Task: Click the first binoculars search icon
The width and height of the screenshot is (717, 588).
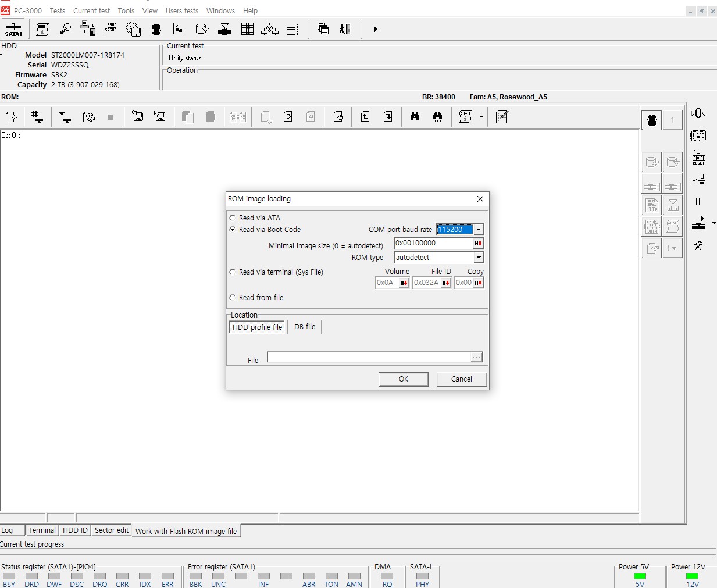Action: pyautogui.click(x=415, y=117)
